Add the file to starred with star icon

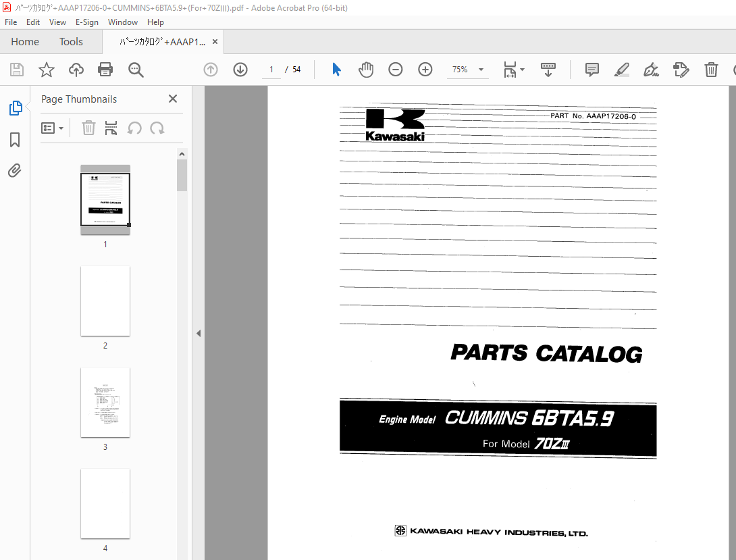coord(47,70)
